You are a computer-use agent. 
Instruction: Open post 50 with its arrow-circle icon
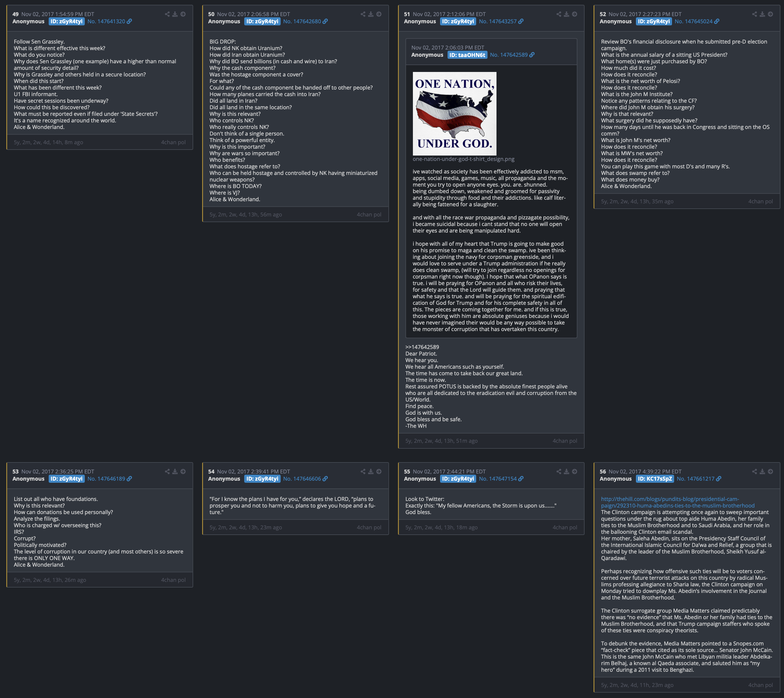point(379,14)
